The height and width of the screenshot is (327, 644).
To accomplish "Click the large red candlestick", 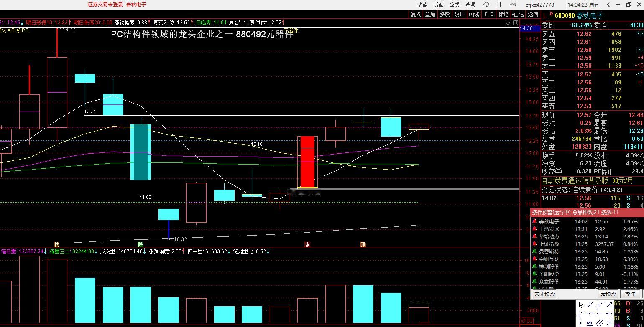I will pos(307,162).
